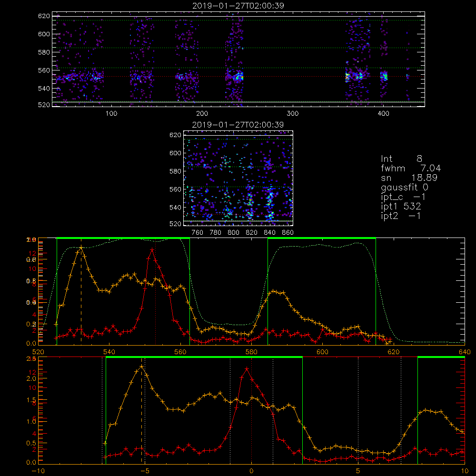Click the green bar over the 525–562 window

tap(123, 238)
